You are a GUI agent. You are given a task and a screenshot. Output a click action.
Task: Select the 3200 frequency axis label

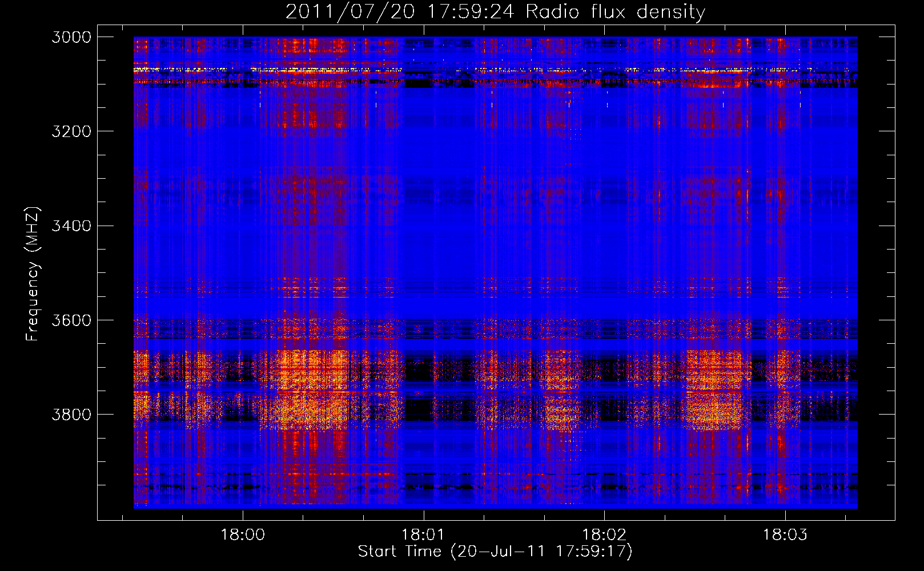(x=71, y=131)
